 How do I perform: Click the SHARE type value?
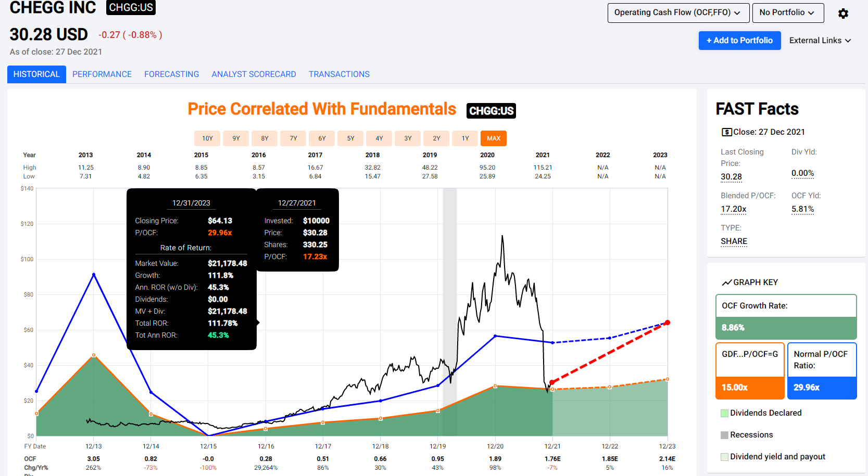tap(734, 241)
